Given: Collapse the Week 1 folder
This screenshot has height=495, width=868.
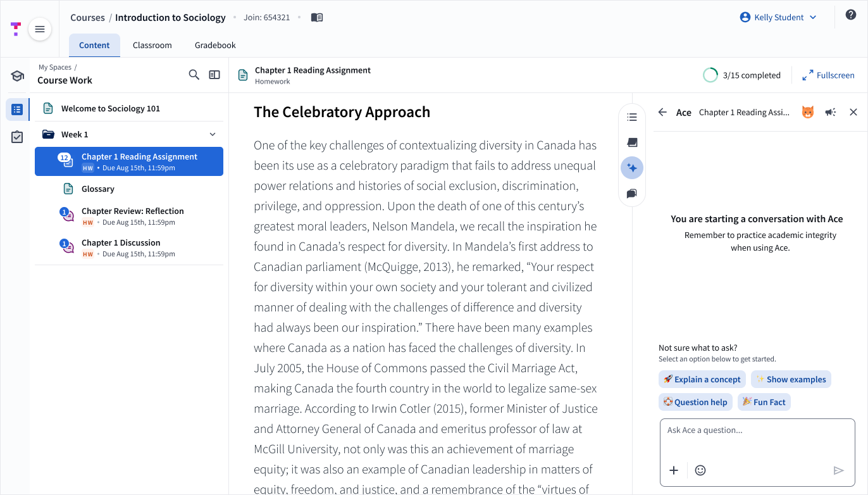Looking at the screenshot, I should coord(213,134).
